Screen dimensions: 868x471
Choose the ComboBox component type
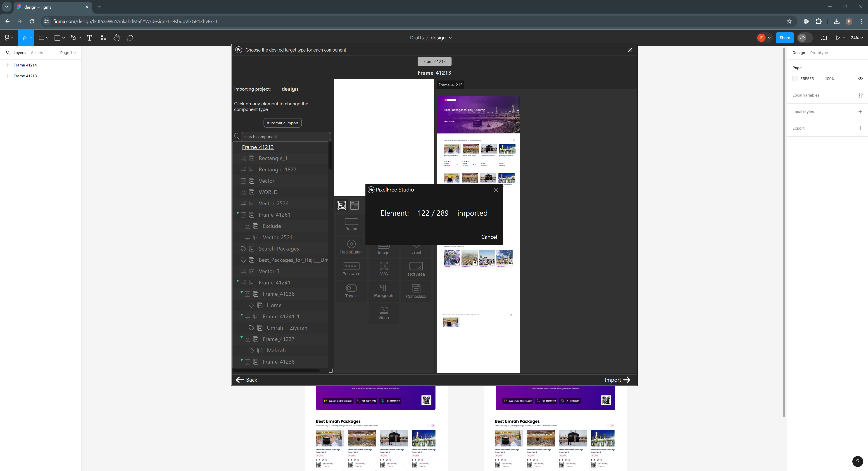coord(416,291)
